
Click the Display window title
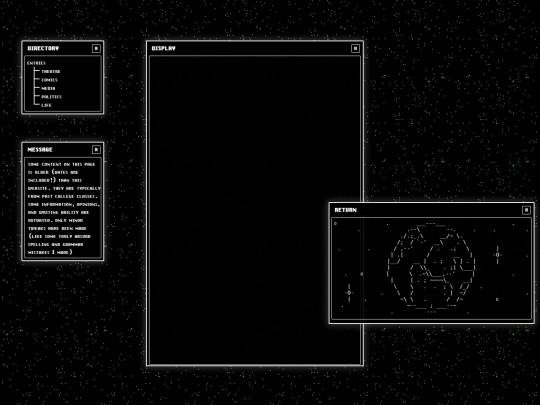click(x=164, y=49)
